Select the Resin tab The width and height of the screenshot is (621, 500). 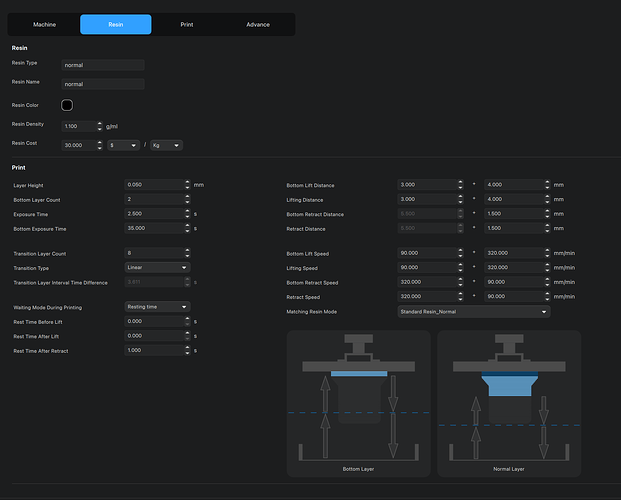click(x=116, y=25)
